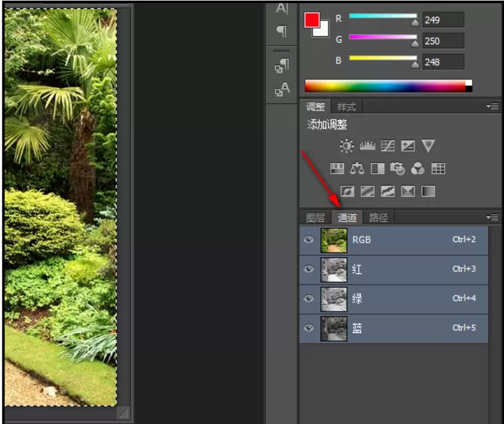Click the R value field showing 249

[x=443, y=20]
